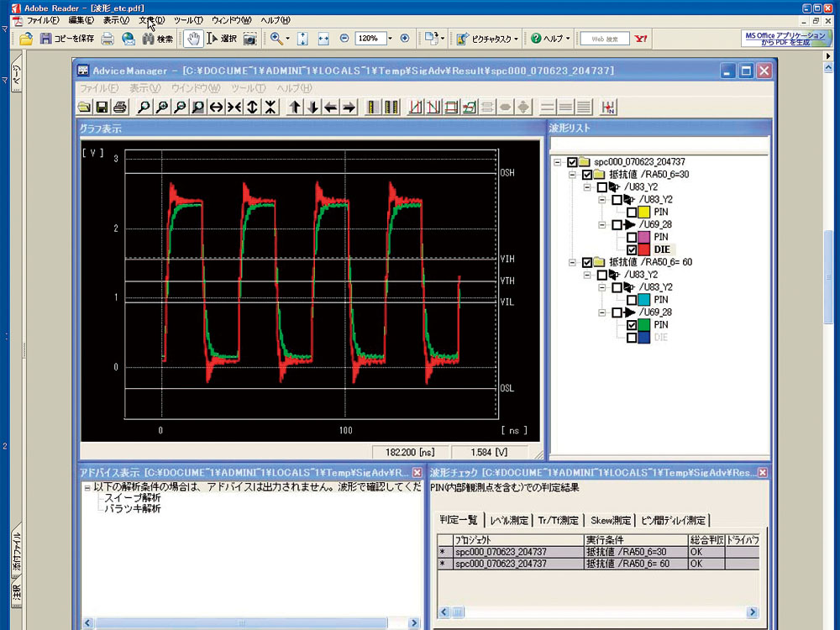Uncheck the red DIE waveform checkbox
Image resolution: width=840 pixels, height=630 pixels.
coord(632,249)
